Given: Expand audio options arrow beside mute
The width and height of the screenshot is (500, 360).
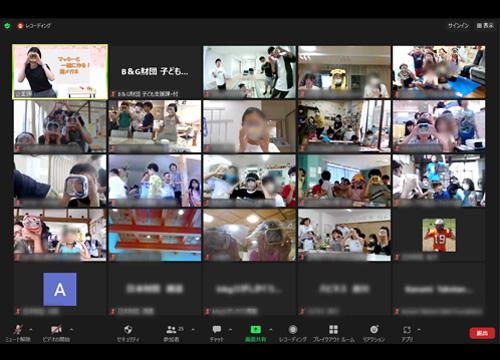Looking at the screenshot, I should (x=31, y=330).
